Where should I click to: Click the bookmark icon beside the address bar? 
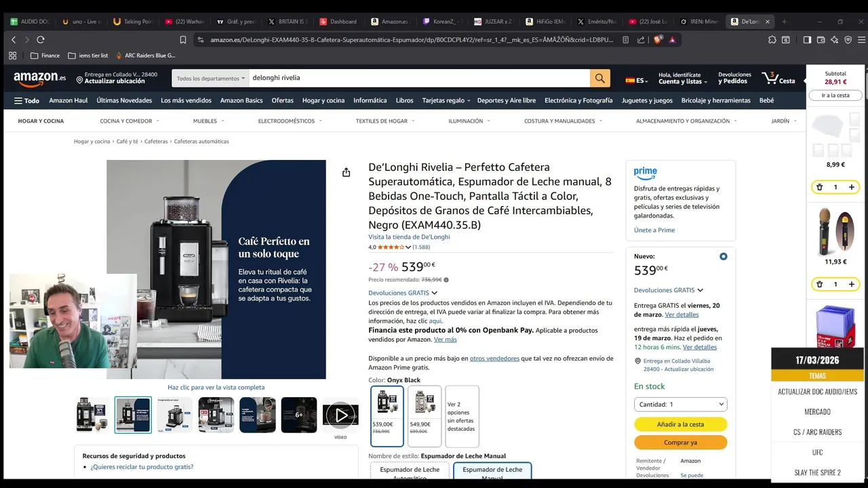(183, 40)
